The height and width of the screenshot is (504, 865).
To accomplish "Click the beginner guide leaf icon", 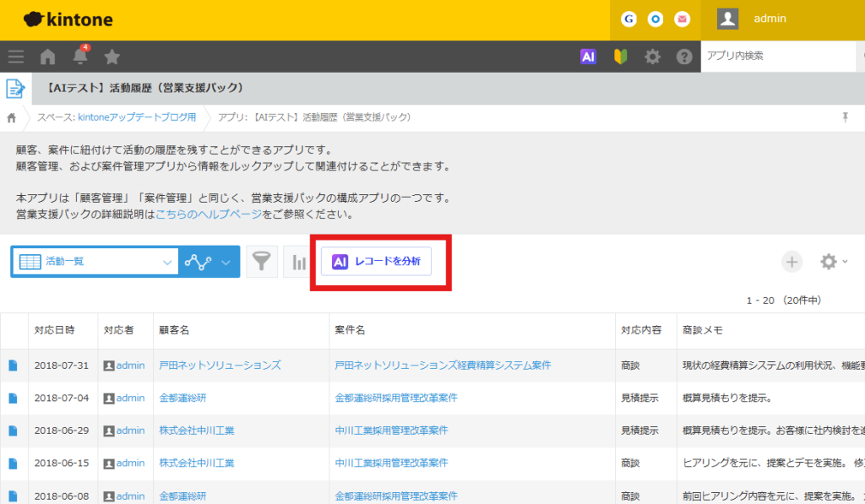I will point(620,57).
